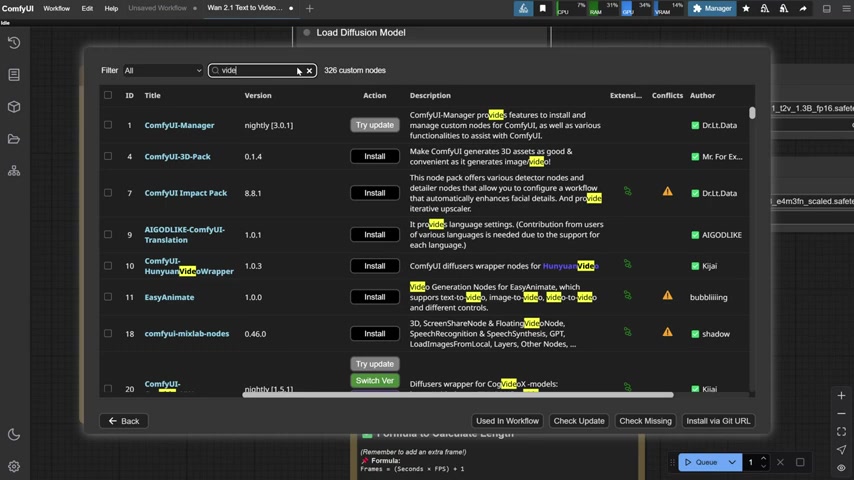Click the star favorites icon
The width and height of the screenshot is (854, 480).
tap(746, 8)
